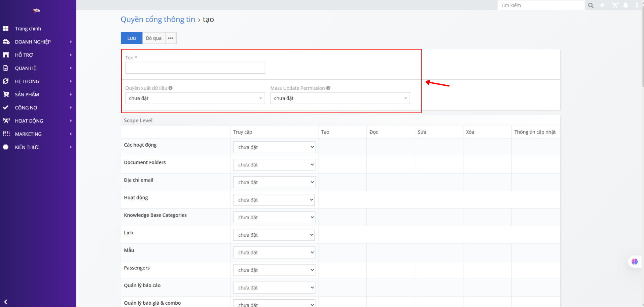The width and height of the screenshot is (644, 307).
Task: Open the vertical dots menu in top bar
Action: pos(637,5)
